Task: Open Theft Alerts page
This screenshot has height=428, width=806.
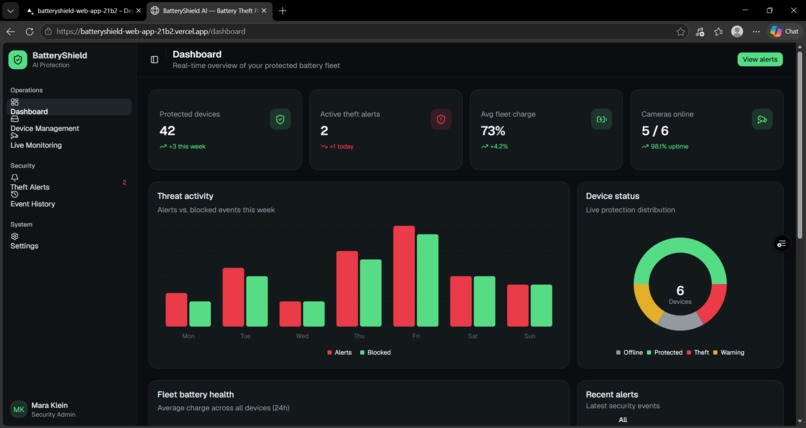Action: click(x=69, y=182)
